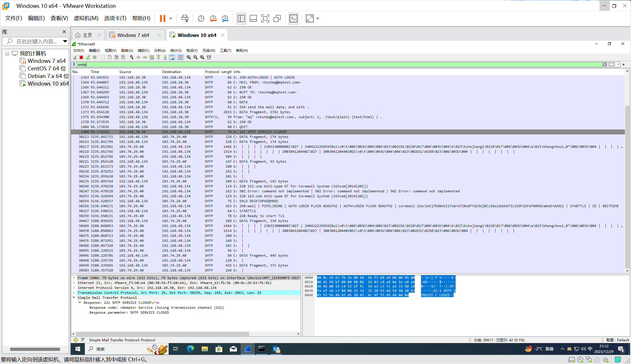The image size is (631, 364).
Task: Open Wireshark's 统计(S) menu
Action: coord(176,51)
